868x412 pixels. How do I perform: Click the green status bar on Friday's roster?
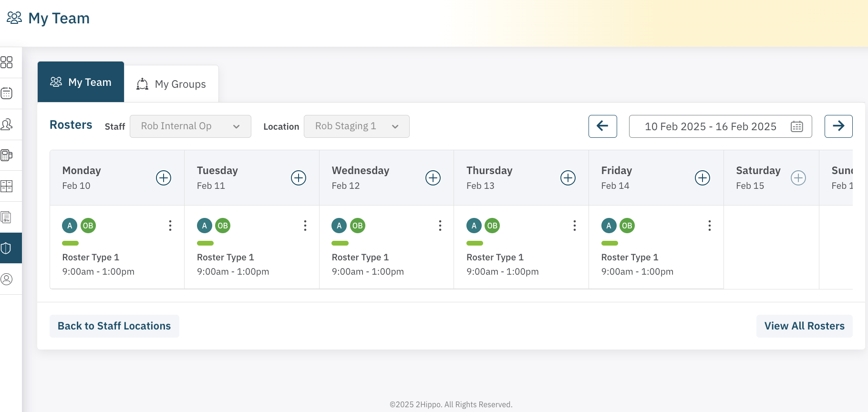point(610,243)
